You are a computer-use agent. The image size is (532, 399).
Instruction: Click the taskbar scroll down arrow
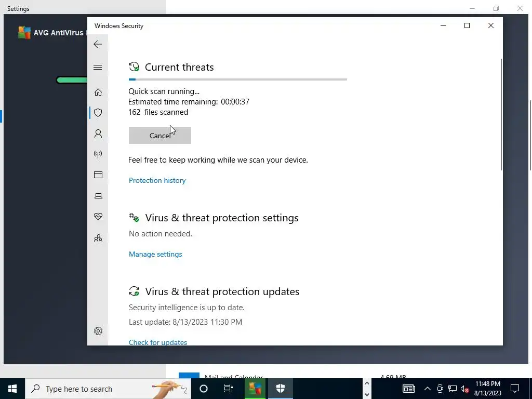pos(367,394)
